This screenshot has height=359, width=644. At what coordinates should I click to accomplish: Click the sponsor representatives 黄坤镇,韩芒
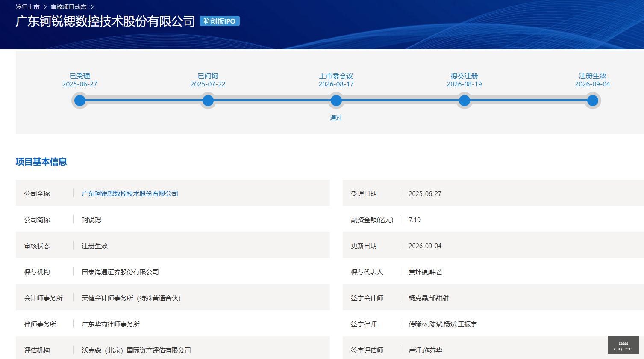click(x=425, y=272)
